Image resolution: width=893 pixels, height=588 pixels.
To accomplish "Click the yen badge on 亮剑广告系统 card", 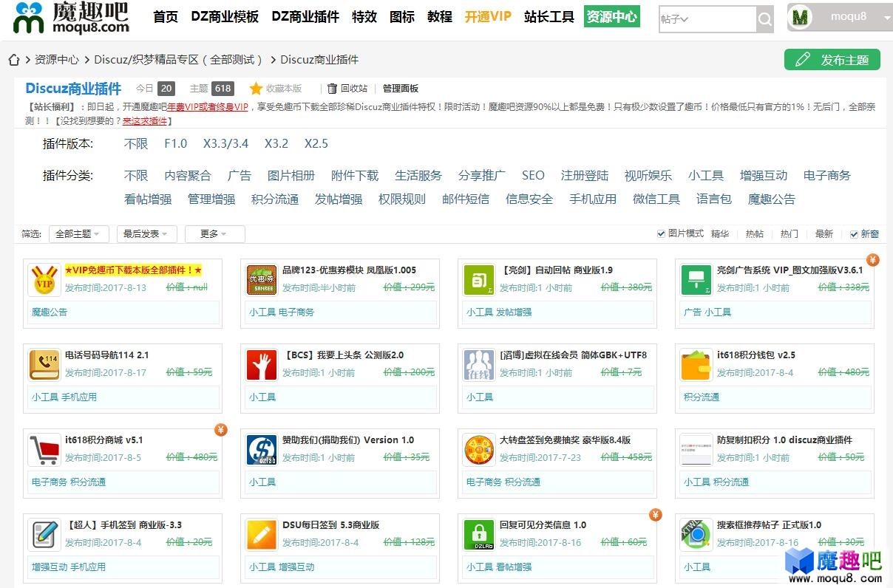I will click(873, 260).
